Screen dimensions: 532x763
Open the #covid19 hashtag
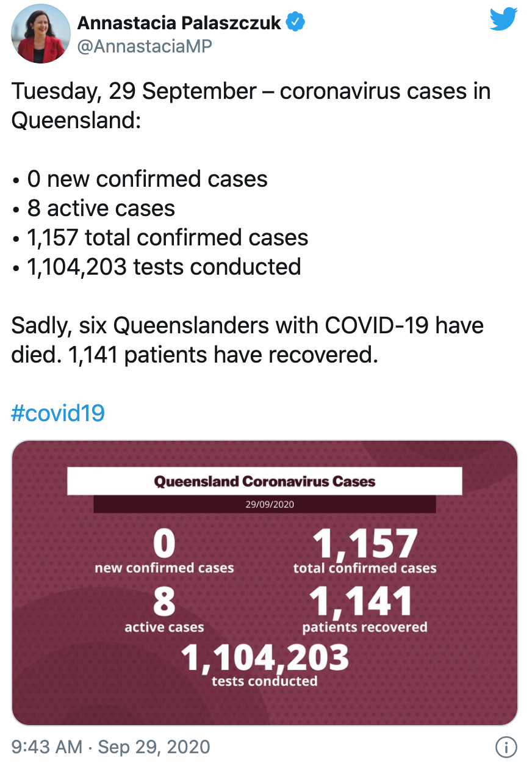point(59,413)
